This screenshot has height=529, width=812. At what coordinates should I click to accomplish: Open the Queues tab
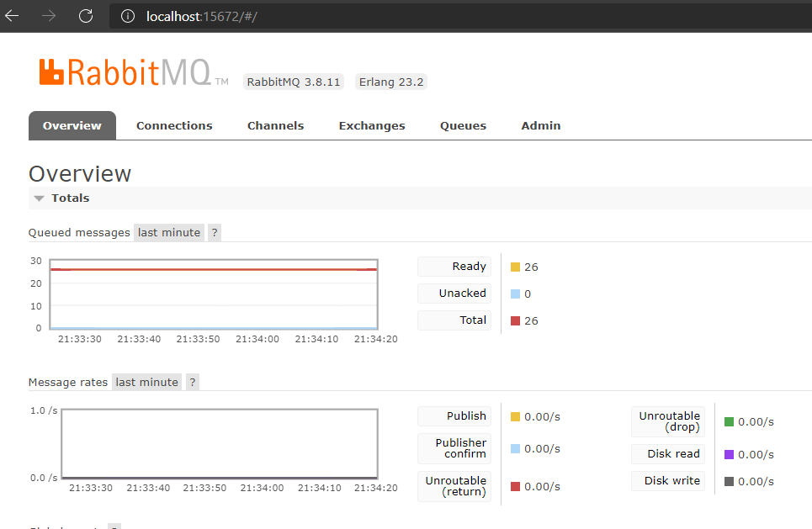tap(463, 126)
